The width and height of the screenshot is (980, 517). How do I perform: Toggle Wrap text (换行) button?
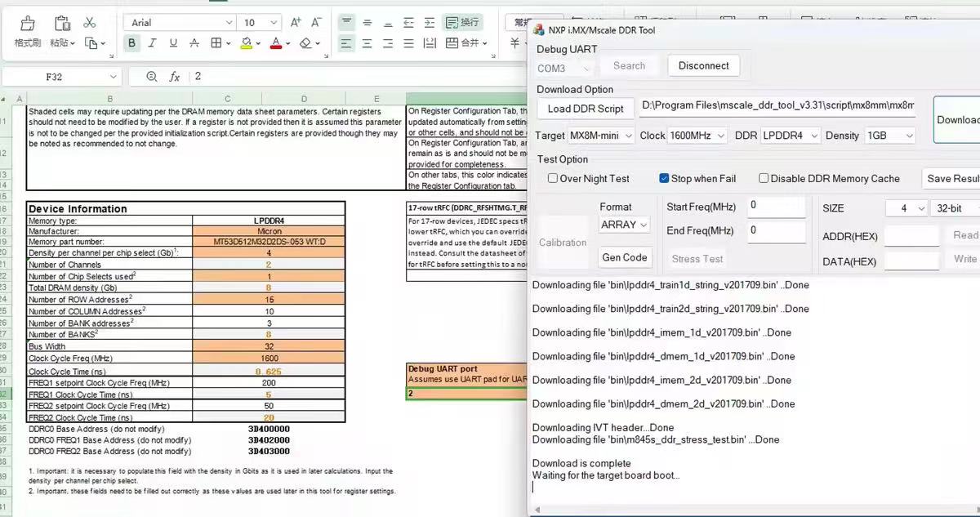(x=462, y=23)
